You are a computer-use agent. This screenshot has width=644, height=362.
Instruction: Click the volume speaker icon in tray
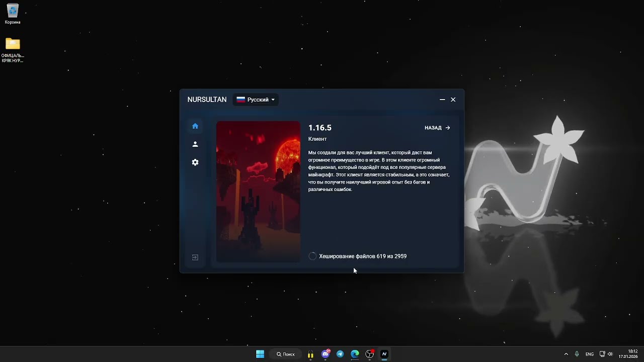click(610, 354)
